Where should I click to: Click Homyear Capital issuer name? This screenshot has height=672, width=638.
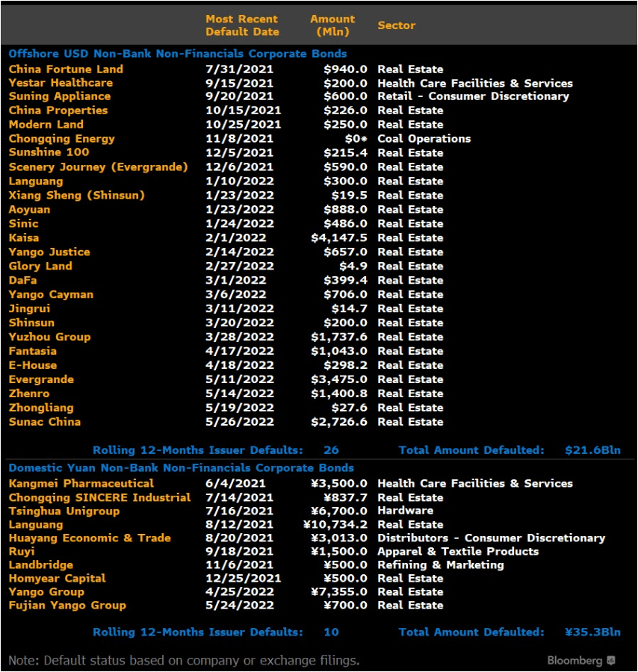tap(57, 578)
